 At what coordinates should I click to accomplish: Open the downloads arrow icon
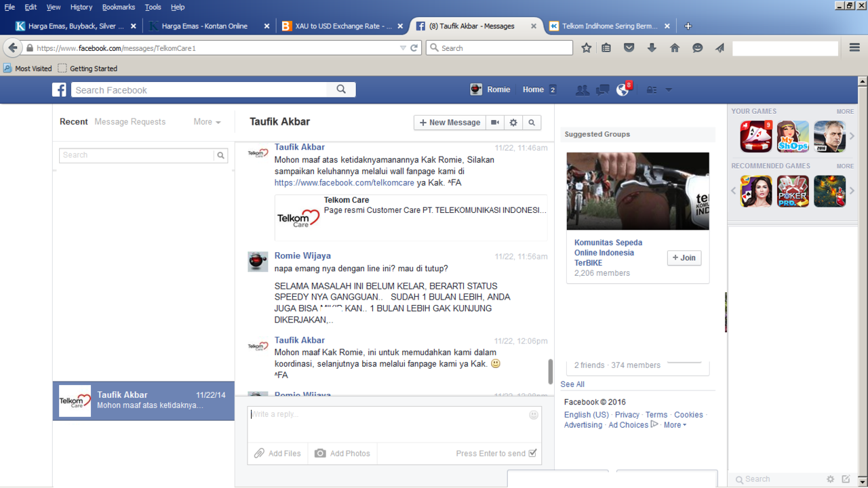pyautogui.click(x=652, y=48)
